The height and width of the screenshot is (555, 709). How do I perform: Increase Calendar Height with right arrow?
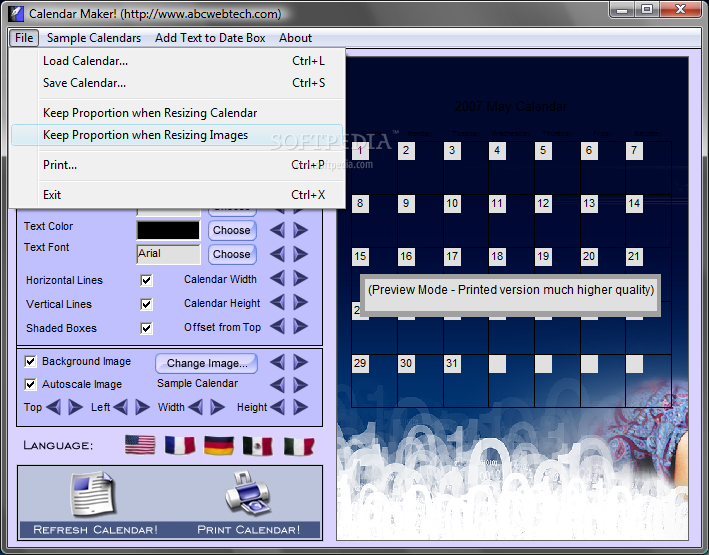[300, 302]
